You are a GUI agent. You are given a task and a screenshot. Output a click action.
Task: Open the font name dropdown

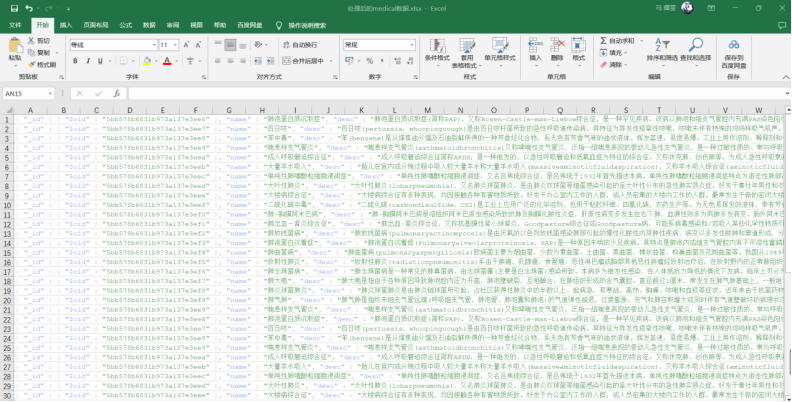(151, 45)
